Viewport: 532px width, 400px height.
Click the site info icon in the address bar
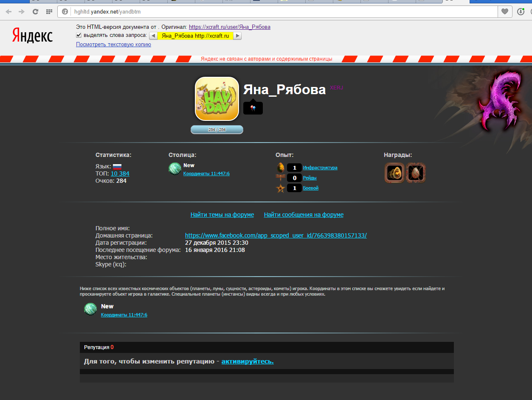click(65, 11)
